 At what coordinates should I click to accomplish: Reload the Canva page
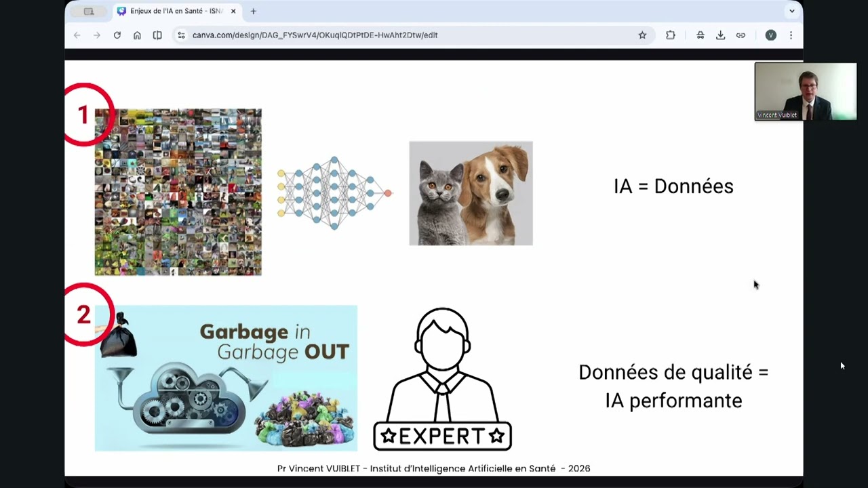[x=117, y=35]
